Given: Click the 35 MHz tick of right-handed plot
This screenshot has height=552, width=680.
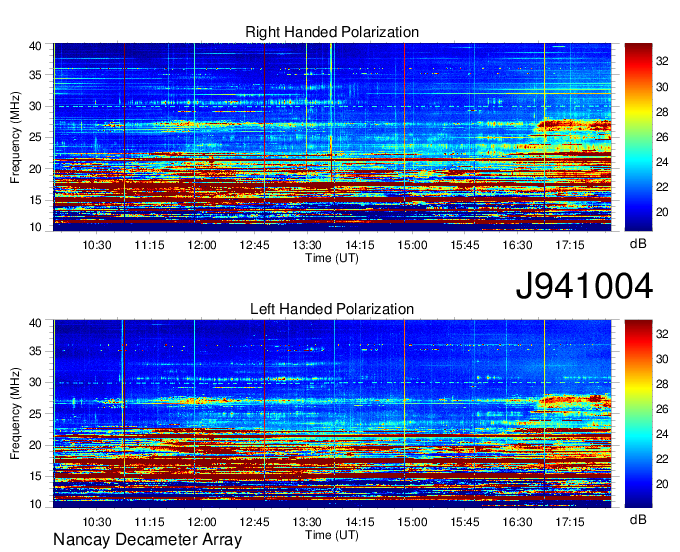Looking at the screenshot, I should pos(35,75).
